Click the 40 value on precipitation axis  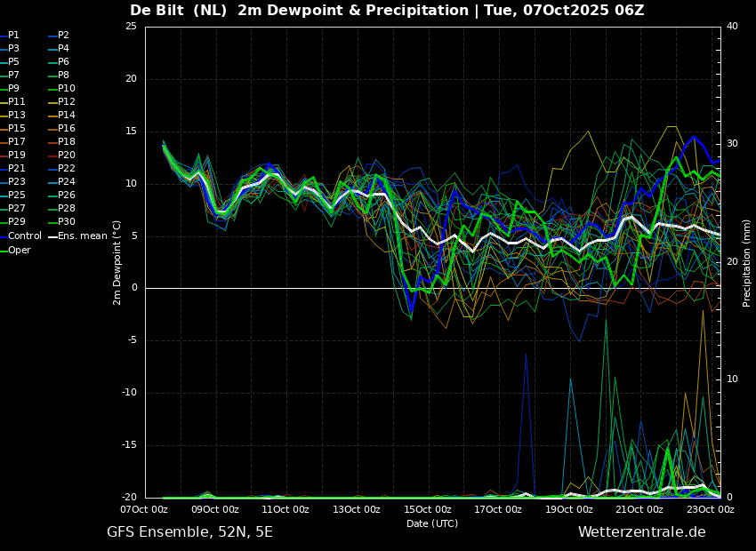coord(732,26)
